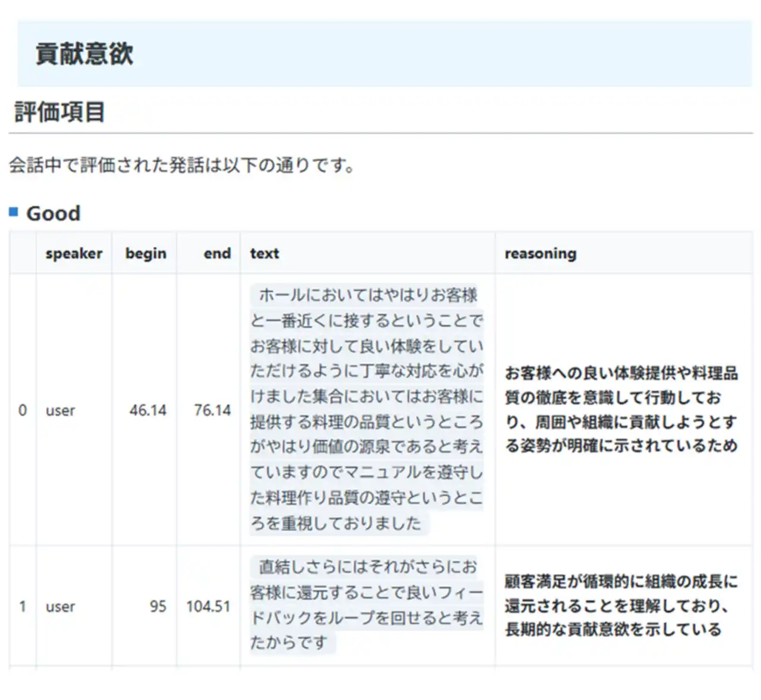This screenshot has height=700, width=761.
Task: Click the begin value 95
Action: point(158,606)
